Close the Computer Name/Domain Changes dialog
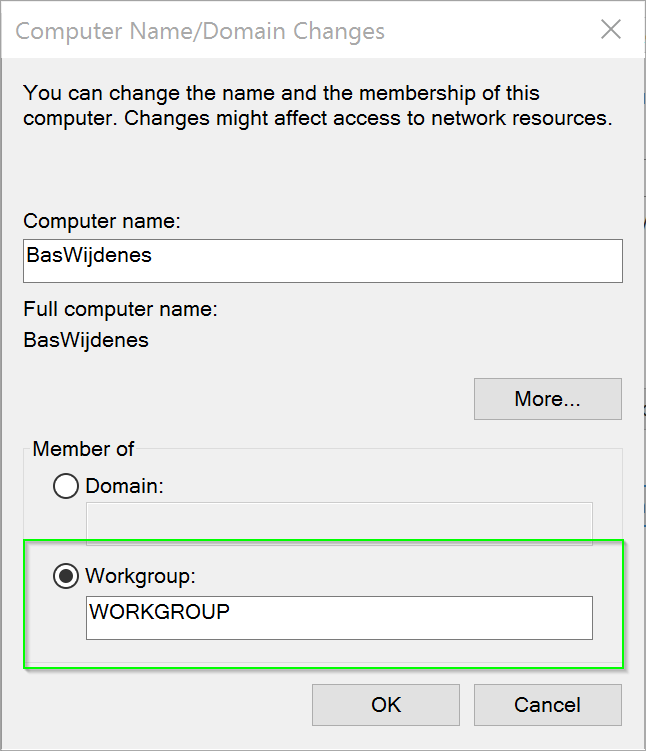The height and width of the screenshot is (751, 646). coord(610,30)
